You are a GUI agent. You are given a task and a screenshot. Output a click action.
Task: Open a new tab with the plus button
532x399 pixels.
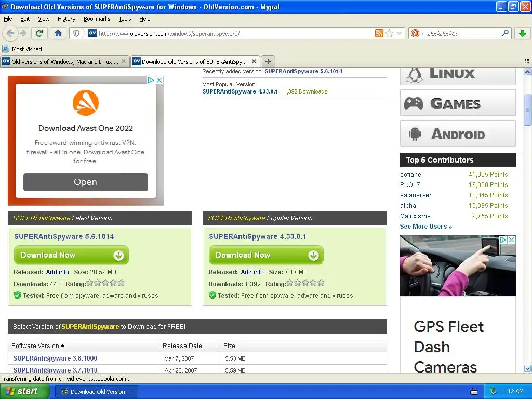click(x=268, y=61)
